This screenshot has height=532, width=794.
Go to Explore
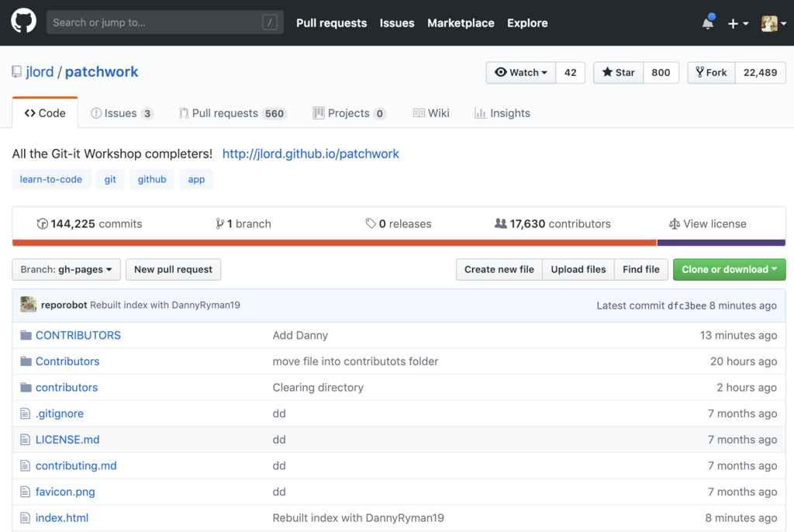click(x=527, y=22)
